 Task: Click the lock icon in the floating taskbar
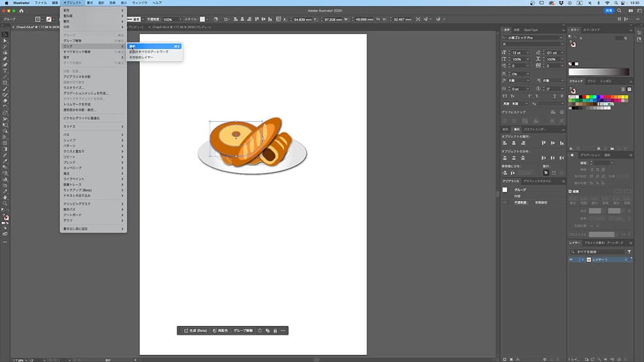(275, 331)
